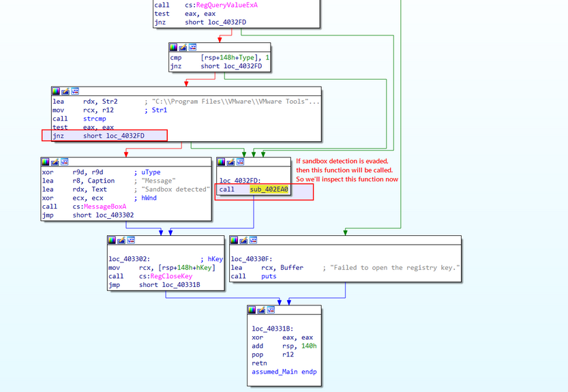
Task: Click the loc_40331B: label
Action: coord(273,329)
